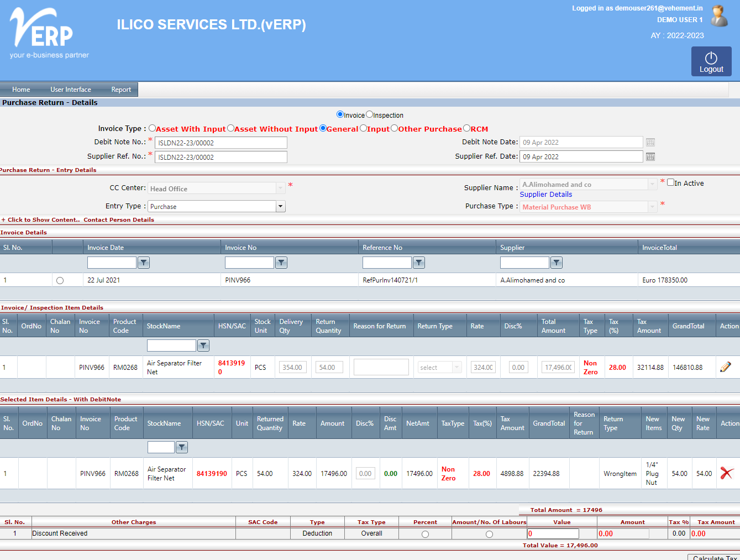This screenshot has height=560, width=740.
Task: Click the Reference No filter funnel icon
Action: coord(419,263)
